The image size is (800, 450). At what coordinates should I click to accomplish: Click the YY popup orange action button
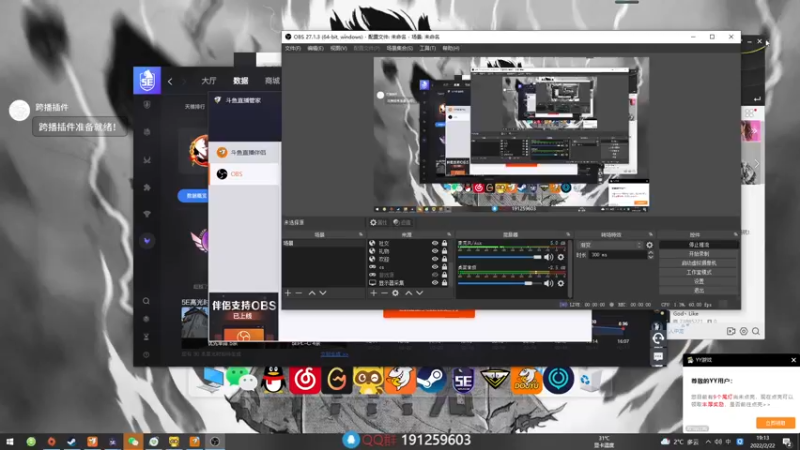(x=775, y=423)
